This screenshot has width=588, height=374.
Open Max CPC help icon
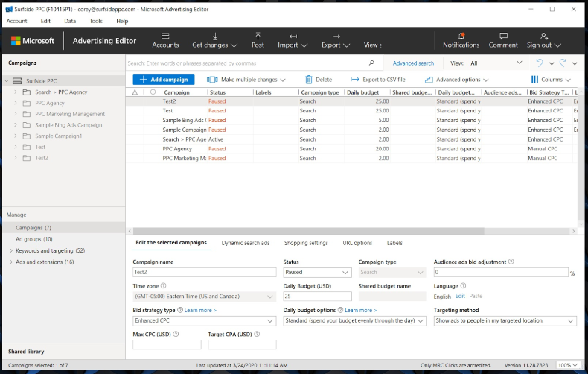point(176,334)
